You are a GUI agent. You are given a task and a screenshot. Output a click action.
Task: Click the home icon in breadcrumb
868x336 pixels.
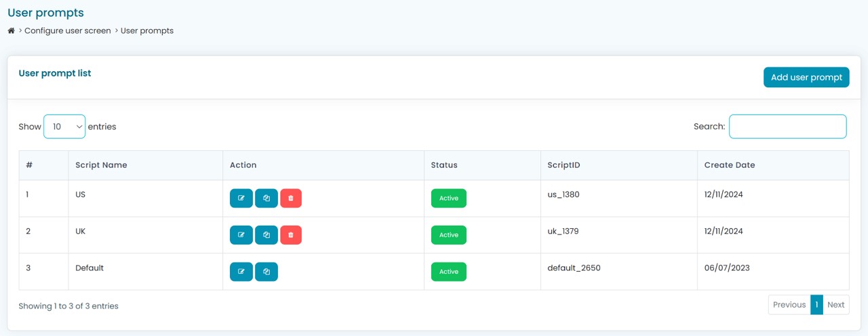pos(12,31)
